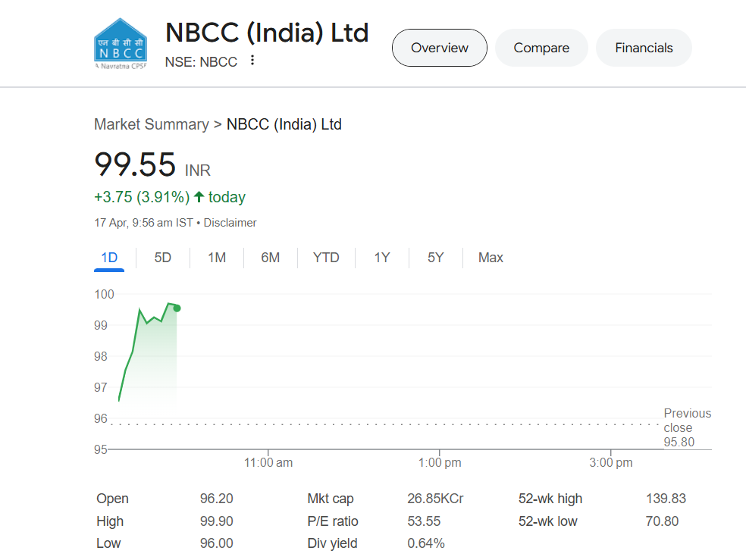The width and height of the screenshot is (746, 560).
Task: Click the 99.55 current price
Action: click(x=135, y=164)
